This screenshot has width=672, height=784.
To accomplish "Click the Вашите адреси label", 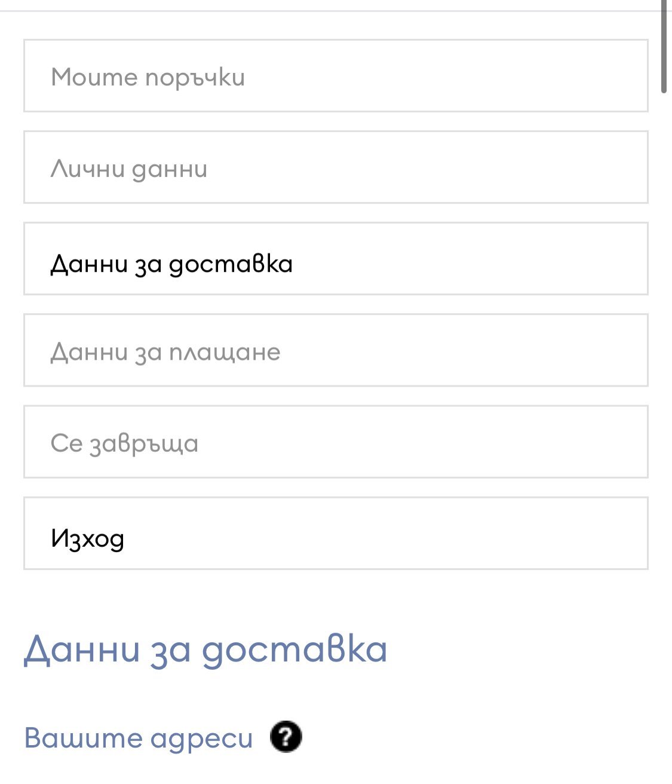I will click(x=139, y=738).
